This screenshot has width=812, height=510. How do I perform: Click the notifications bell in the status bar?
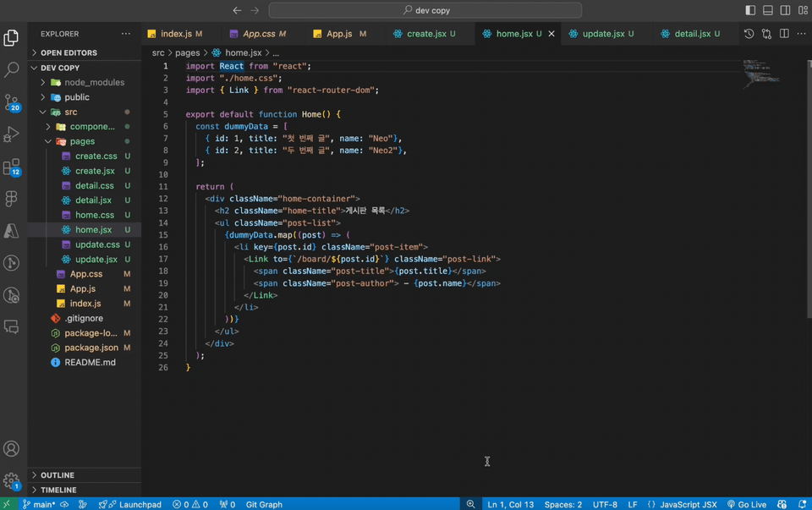(802, 504)
